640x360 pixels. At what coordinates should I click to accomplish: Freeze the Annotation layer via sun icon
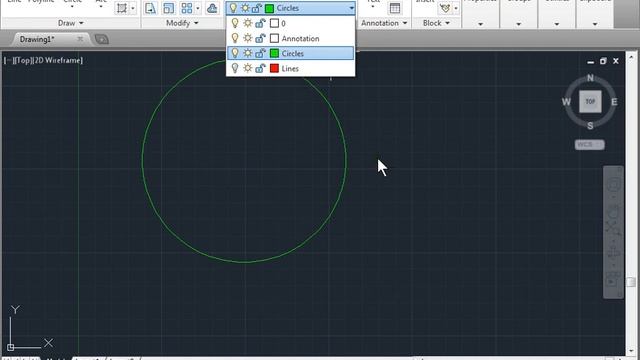(247, 38)
